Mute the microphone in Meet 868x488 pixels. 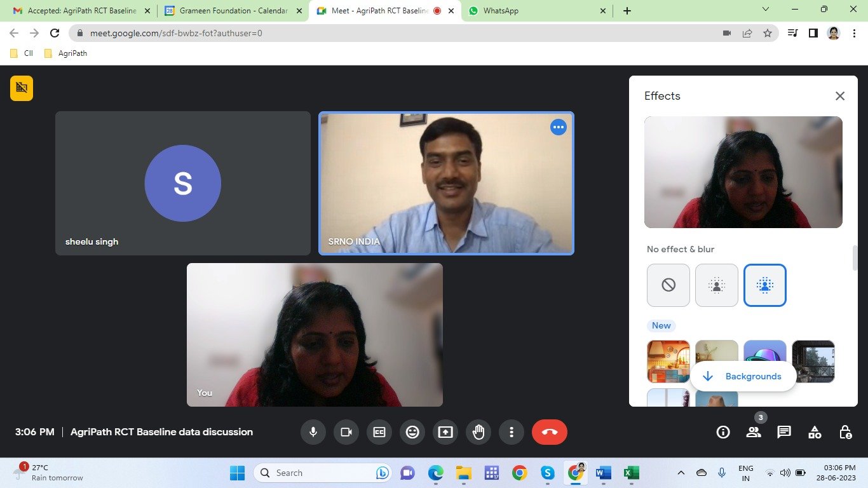pyautogui.click(x=313, y=432)
